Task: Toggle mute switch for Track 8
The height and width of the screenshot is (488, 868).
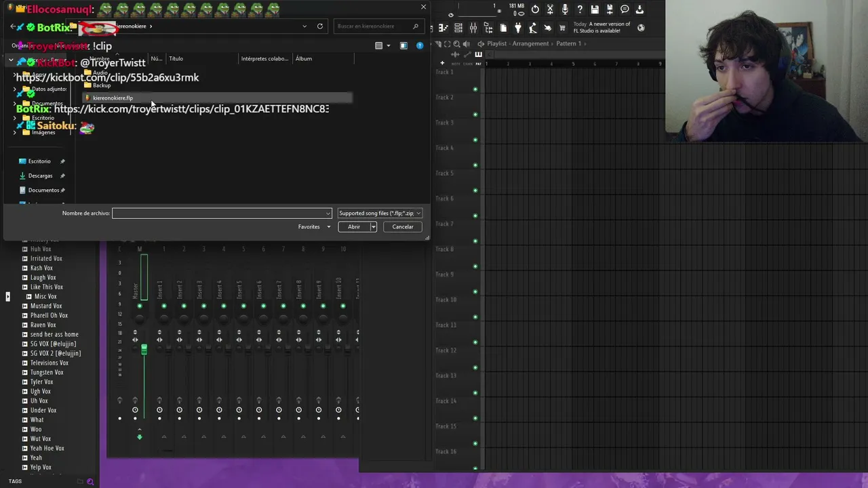Action: (x=475, y=266)
